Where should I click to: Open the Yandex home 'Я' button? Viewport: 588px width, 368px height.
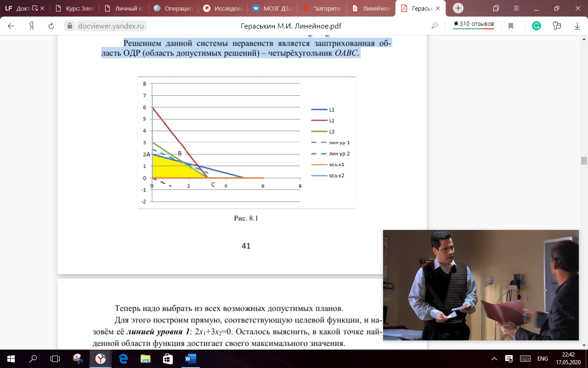click(32, 26)
